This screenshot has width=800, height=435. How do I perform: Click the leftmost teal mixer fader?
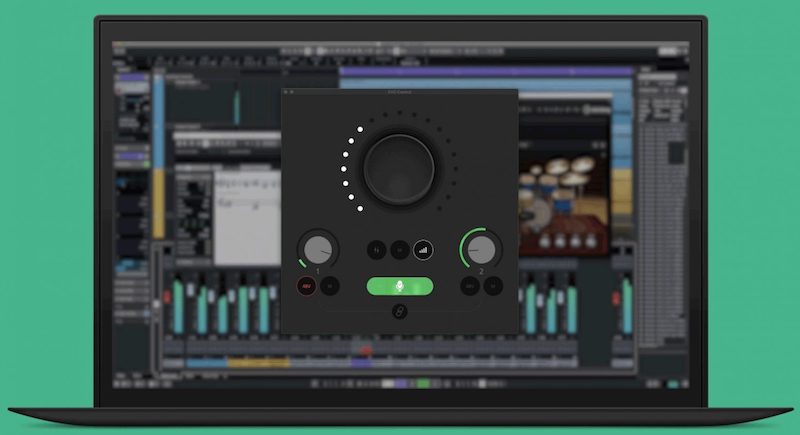click(179, 300)
